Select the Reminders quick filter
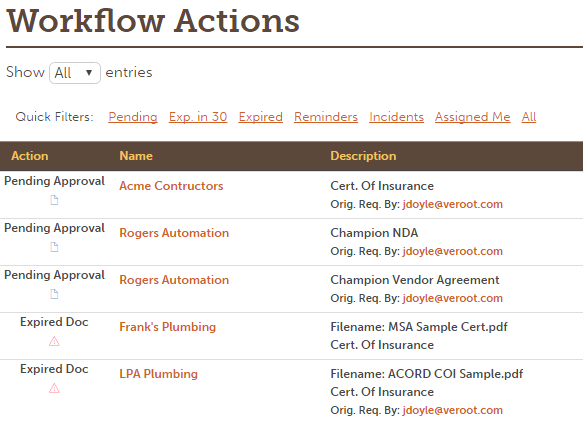Image resolution: width=583 pixels, height=424 pixels. [x=326, y=117]
